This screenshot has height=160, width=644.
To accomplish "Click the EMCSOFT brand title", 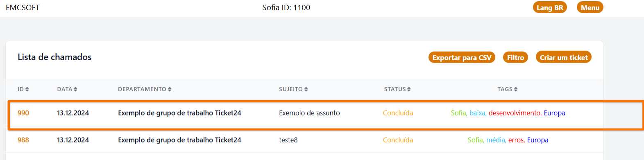I will pyautogui.click(x=23, y=7).
